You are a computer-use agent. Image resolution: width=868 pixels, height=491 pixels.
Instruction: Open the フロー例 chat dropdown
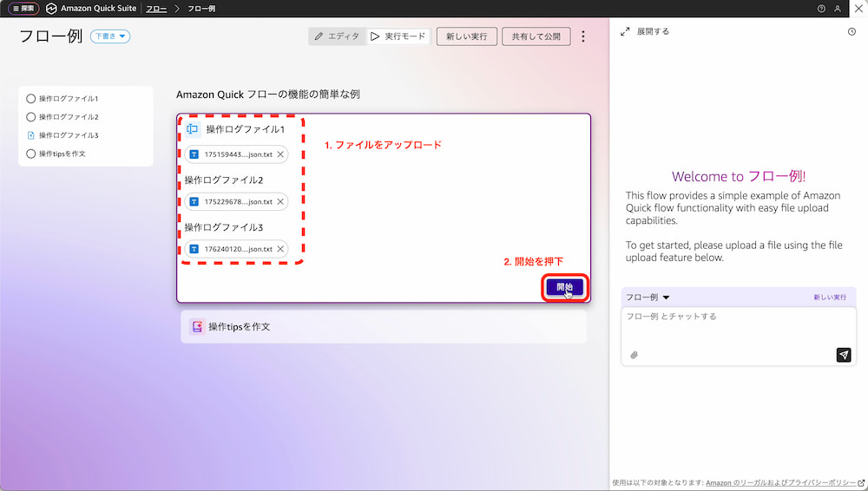[x=648, y=298]
